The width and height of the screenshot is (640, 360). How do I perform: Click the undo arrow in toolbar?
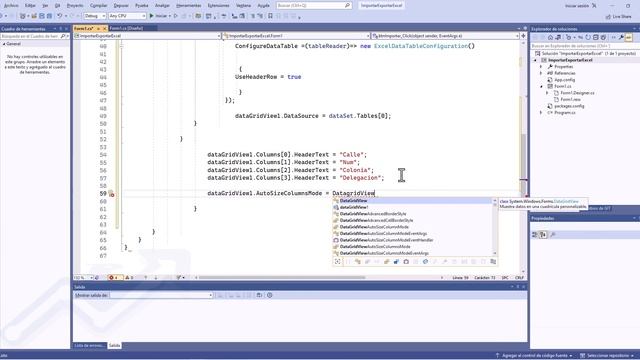point(60,16)
